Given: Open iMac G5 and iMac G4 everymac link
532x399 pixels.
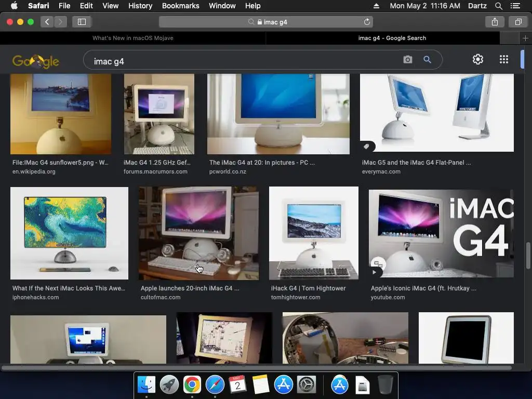Looking at the screenshot, I should click(x=416, y=163).
